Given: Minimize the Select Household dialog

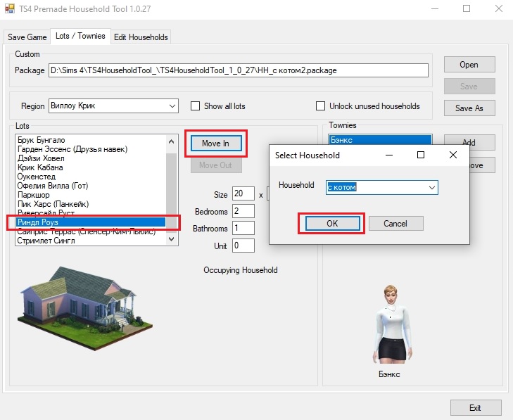Looking at the screenshot, I should tap(388, 155).
